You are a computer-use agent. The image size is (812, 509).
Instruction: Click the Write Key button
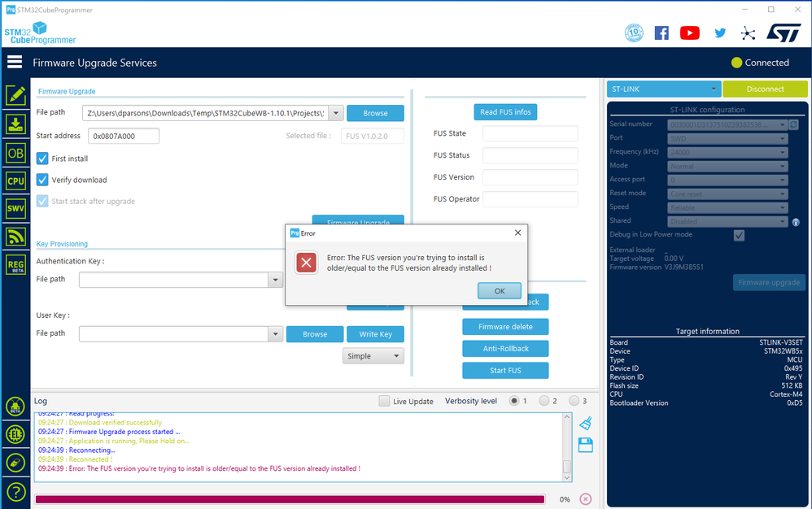pos(375,334)
